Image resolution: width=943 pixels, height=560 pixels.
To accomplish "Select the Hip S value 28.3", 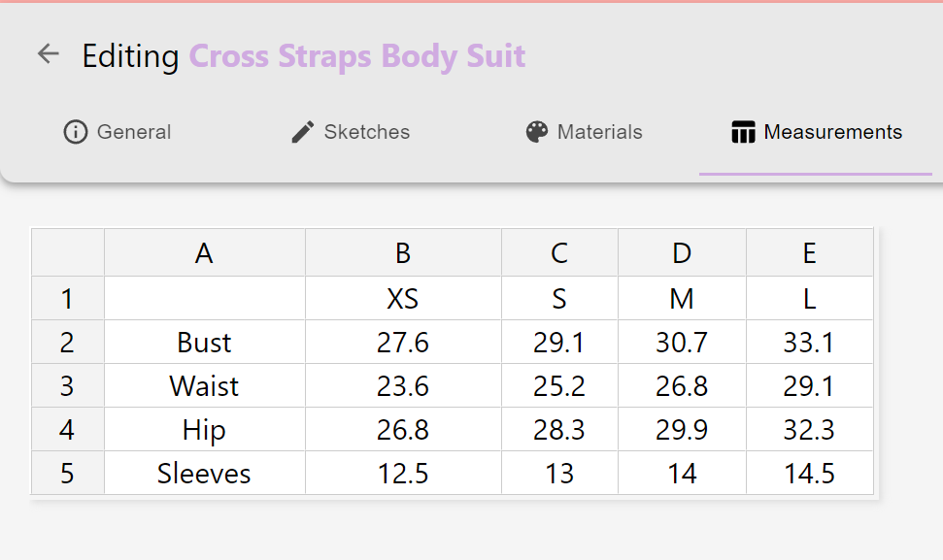I will tap(559, 430).
